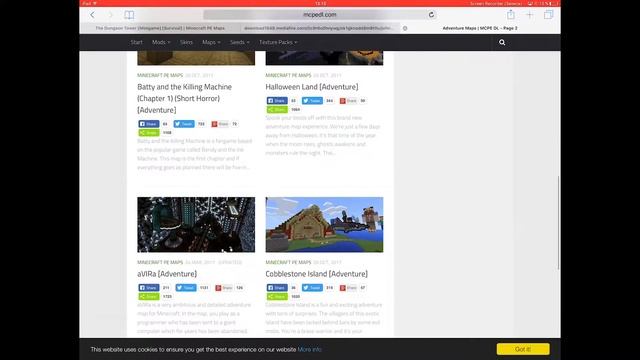Tap the mcpedl.com address bar

click(320, 15)
